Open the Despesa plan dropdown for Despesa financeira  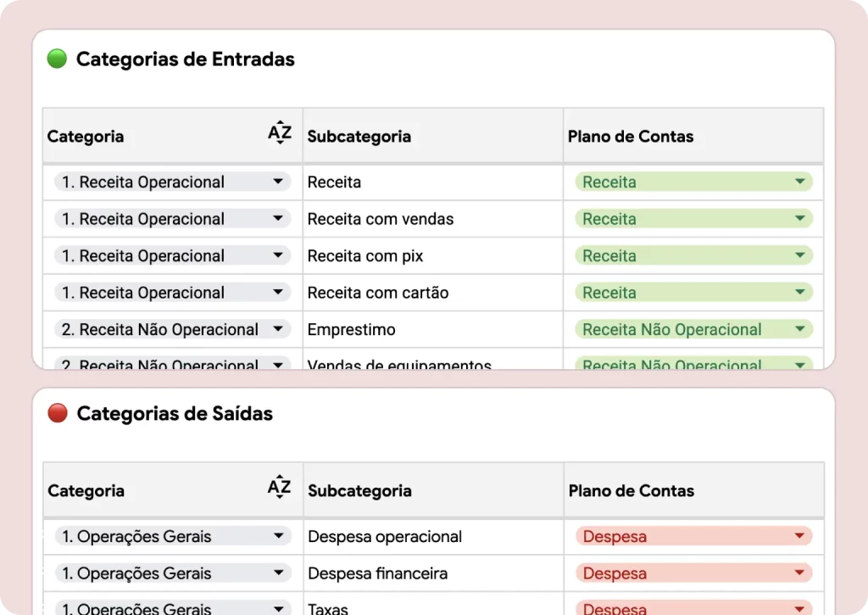(x=694, y=573)
